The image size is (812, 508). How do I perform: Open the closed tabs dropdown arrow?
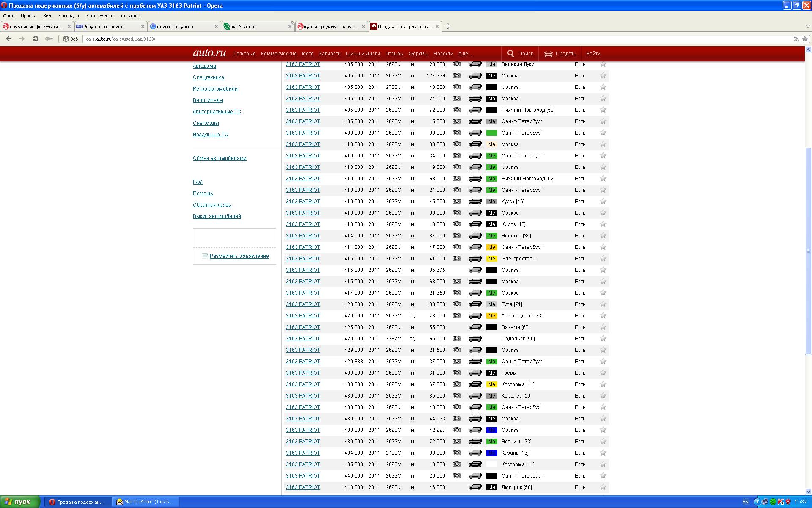tap(807, 26)
